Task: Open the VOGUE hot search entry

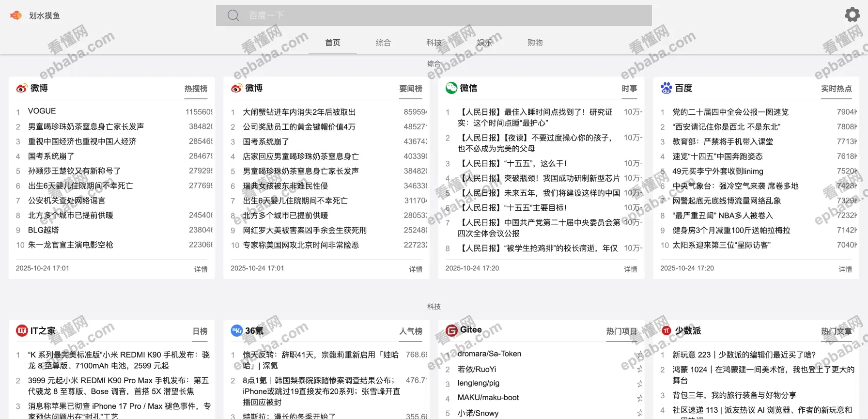Action: click(42, 111)
